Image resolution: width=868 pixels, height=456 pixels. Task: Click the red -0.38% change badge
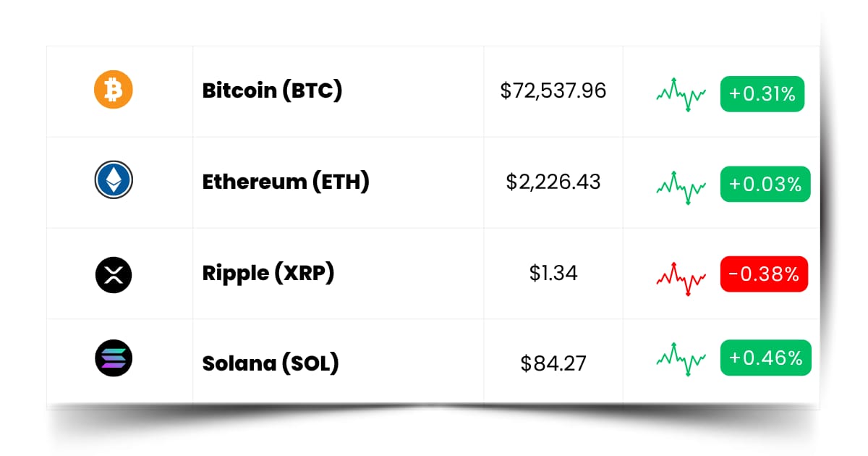[764, 274]
